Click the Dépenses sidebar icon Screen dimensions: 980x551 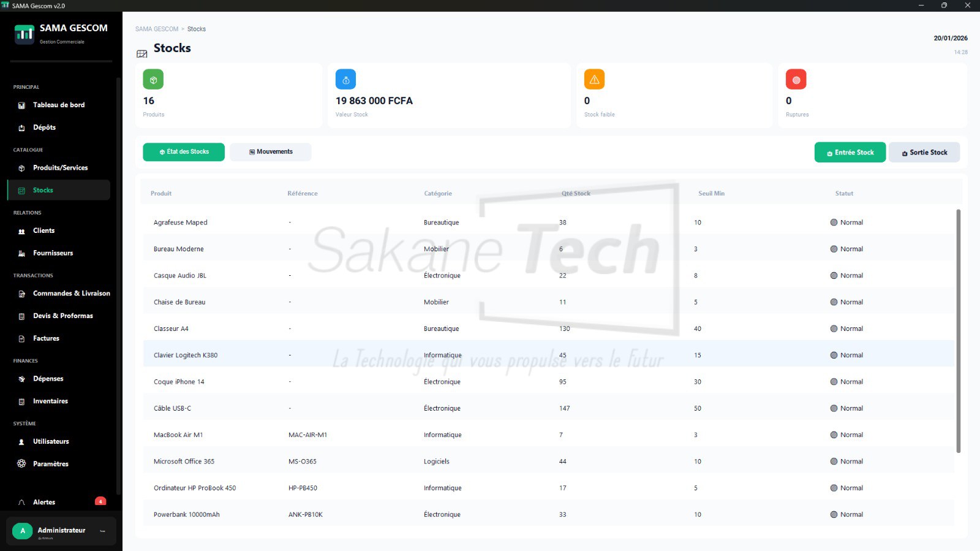tap(21, 379)
